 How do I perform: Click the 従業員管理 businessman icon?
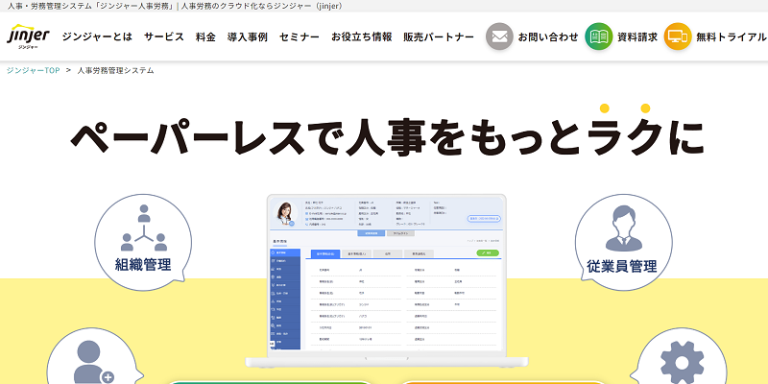click(624, 229)
